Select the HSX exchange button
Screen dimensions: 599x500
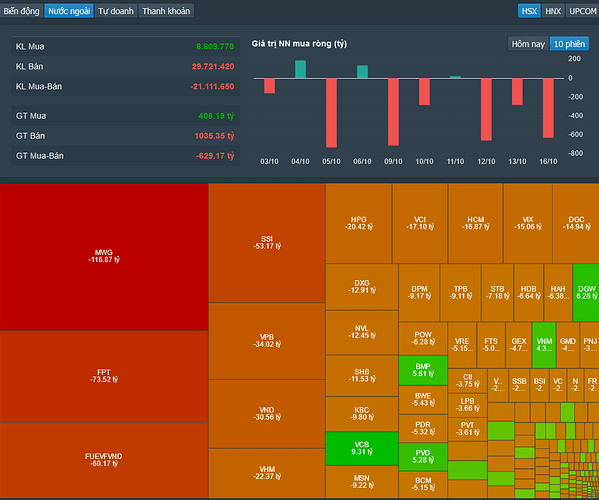pyautogui.click(x=529, y=11)
